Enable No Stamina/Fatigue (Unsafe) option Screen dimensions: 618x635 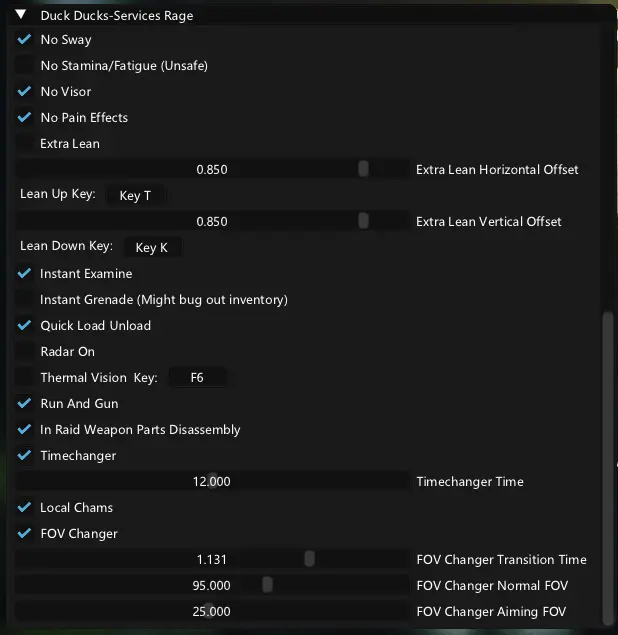pos(25,66)
